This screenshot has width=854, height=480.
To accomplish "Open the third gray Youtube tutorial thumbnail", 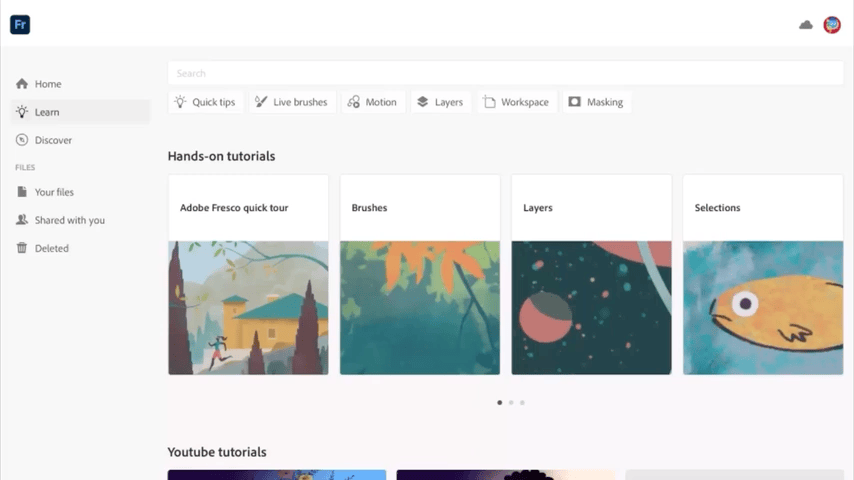I will 734,475.
